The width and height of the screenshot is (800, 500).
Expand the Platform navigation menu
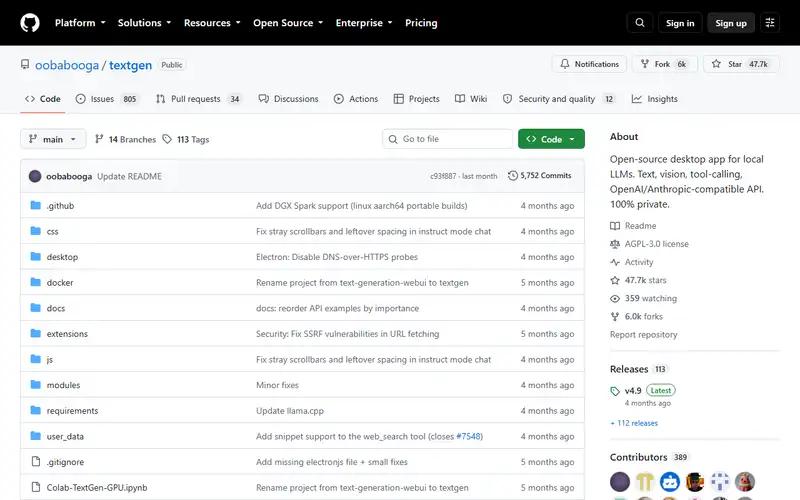tap(80, 23)
